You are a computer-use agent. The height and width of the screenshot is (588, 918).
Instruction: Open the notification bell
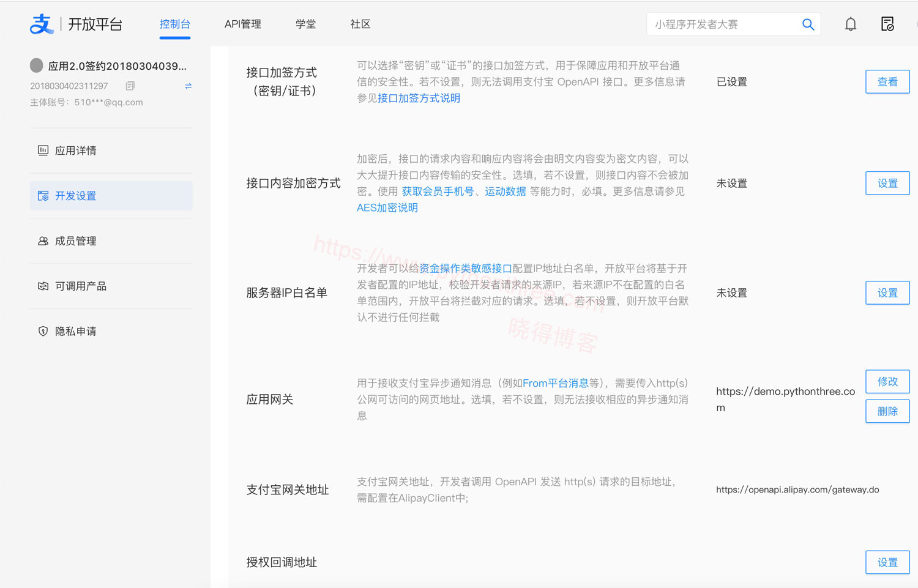tap(851, 24)
